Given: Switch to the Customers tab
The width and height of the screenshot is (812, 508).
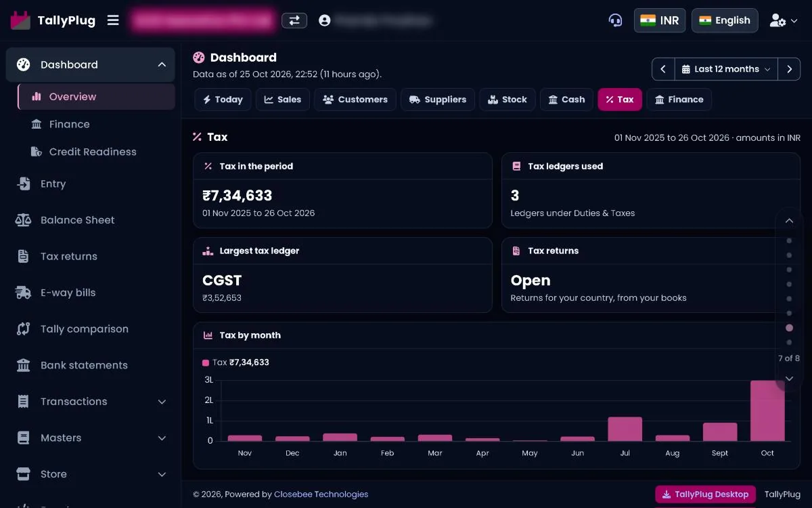Looking at the screenshot, I should pos(355,100).
